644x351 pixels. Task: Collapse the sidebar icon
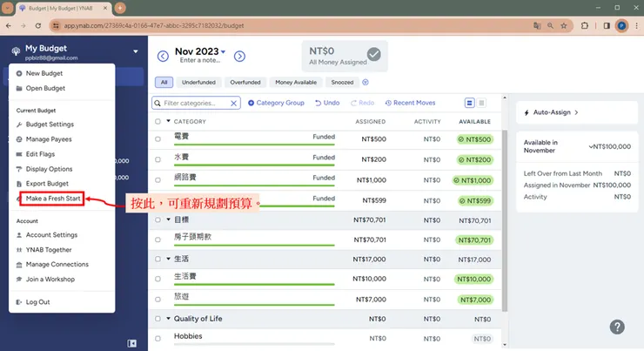tap(131, 343)
